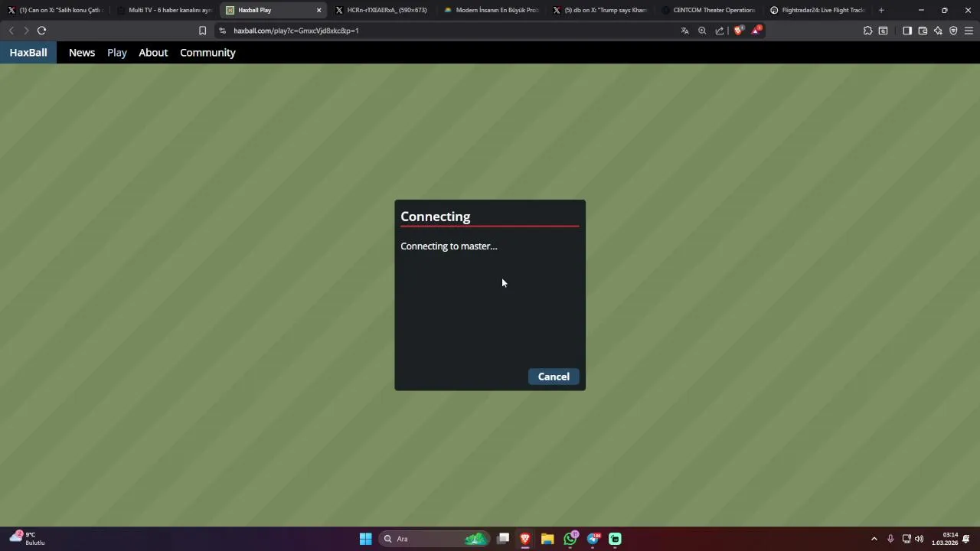Viewport: 980px width, 551px height.
Task: Open the HaxBall home logo link
Action: pos(28,53)
